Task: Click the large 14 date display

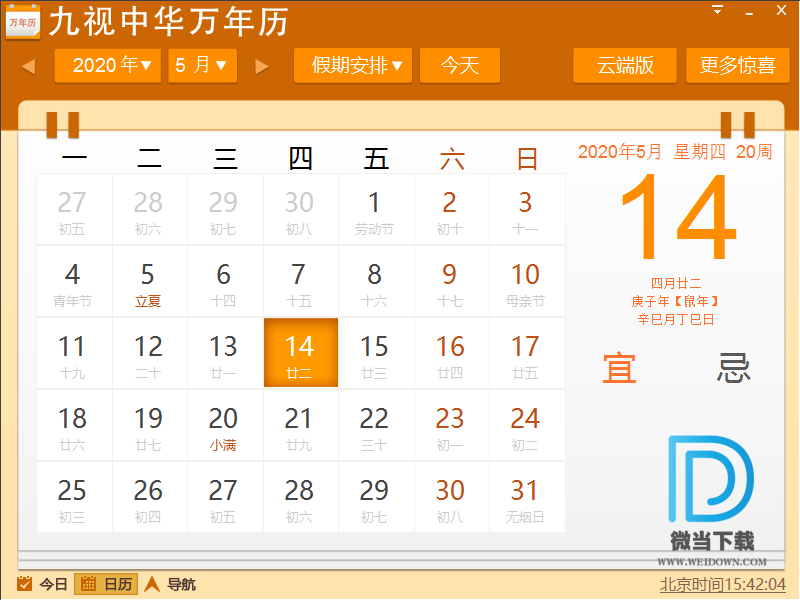Action: [x=678, y=217]
